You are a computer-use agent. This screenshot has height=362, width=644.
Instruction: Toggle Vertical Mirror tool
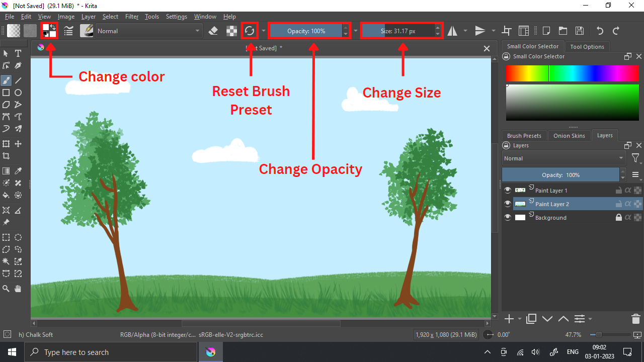[x=480, y=31]
